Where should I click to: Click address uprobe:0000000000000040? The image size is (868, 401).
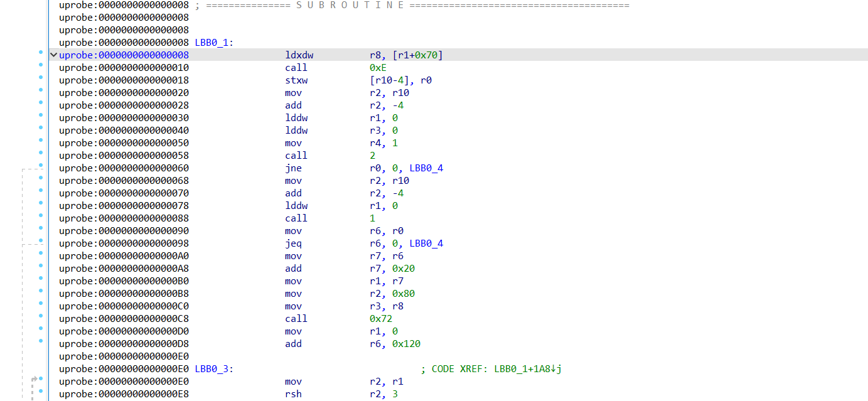point(124,131)
